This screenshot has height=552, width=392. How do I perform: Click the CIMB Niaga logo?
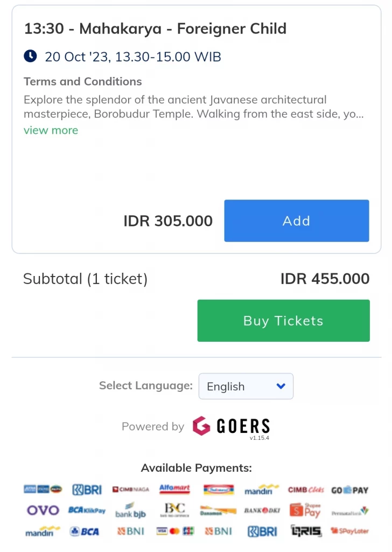131,489
